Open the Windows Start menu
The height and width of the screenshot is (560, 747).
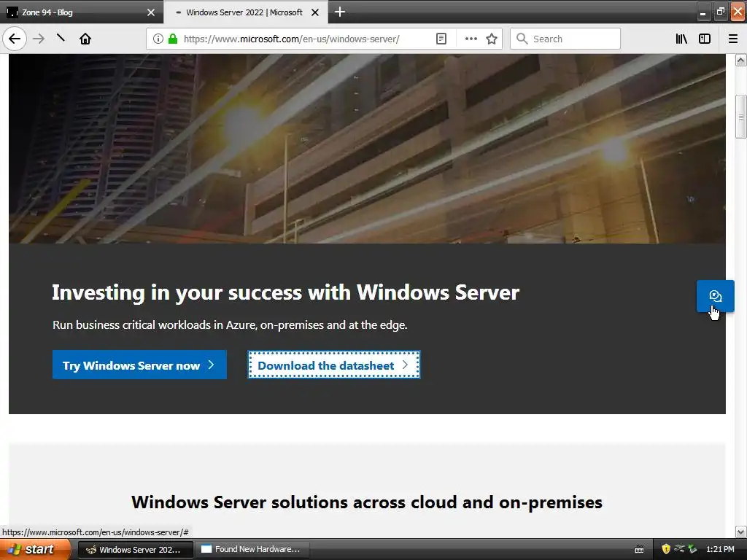(x=35, y=549)
